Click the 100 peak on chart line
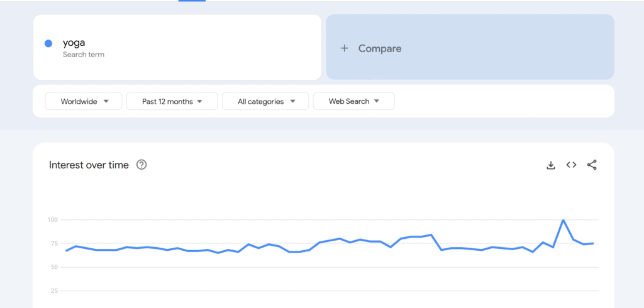Viewport: 644px width, 308px height. tap(563, 220)
